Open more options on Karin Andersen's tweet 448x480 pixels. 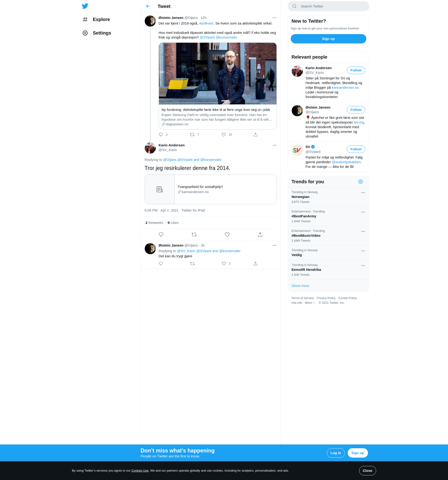tap(274, 145)
